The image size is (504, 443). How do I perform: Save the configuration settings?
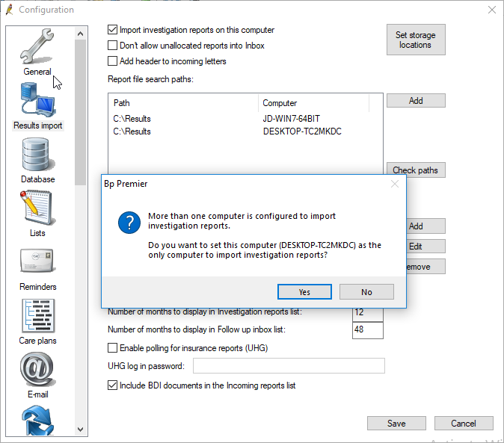396,424
